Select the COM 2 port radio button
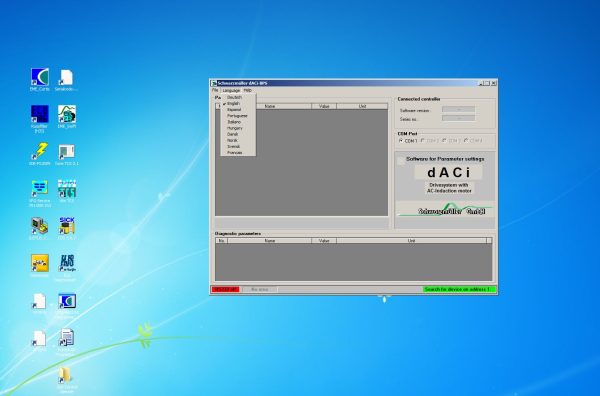 (423, 140)
